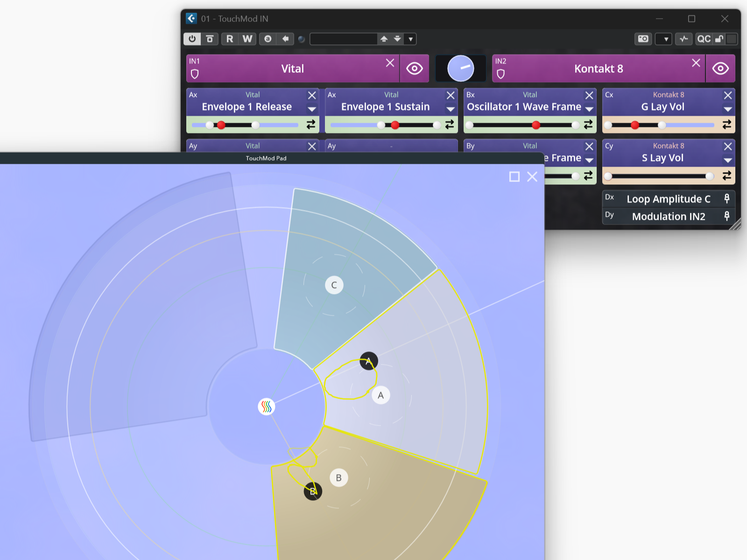Open the preset management dropdown
The image size is (747, 560).
coord(410,39)
